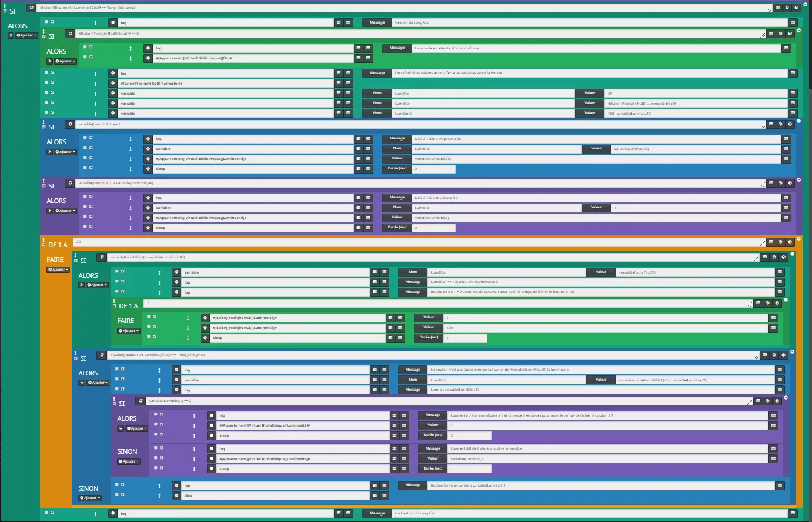Uncheck the enable checkbox for DE 1 A 20 loop
812x522 pixels.
[44, 245]
